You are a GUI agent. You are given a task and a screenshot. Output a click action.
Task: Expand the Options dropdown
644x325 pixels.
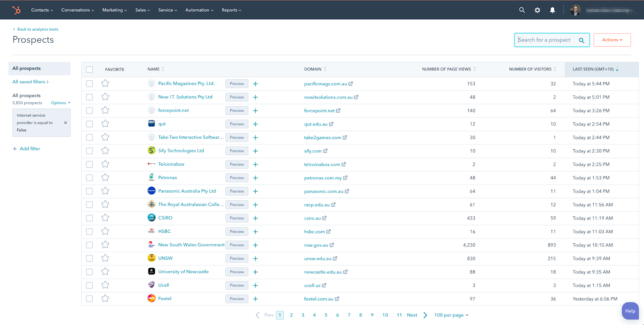pyautogui.click(x=61, y=103)
